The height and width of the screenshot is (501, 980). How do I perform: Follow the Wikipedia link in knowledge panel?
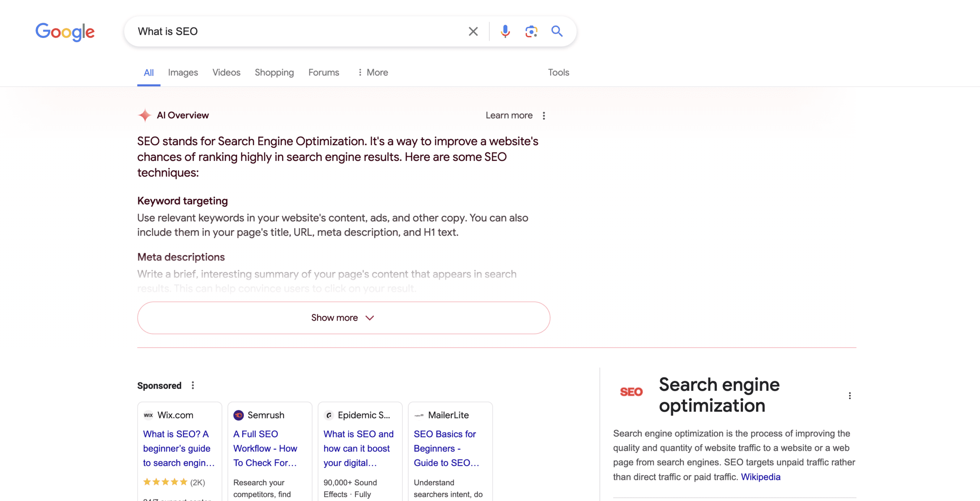coord(760,477)
